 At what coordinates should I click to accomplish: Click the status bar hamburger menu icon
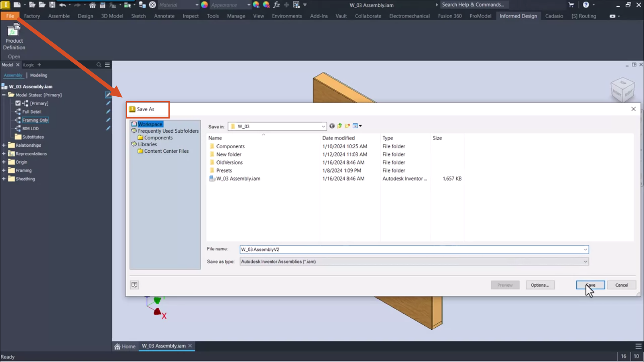[638, 346]
